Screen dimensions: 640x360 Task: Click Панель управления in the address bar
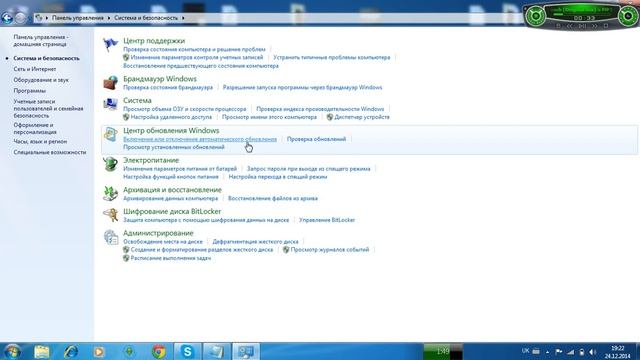(78, 18)
